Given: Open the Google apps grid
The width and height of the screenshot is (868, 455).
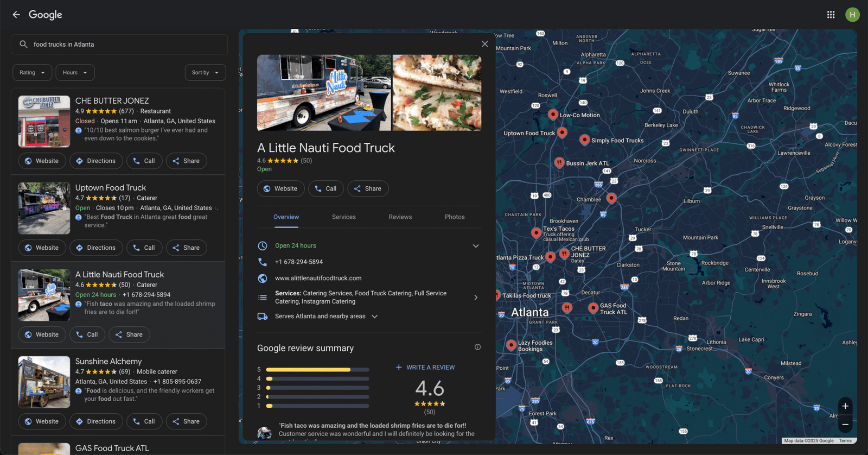Looking at the screenshot, I should click(831, 15).
